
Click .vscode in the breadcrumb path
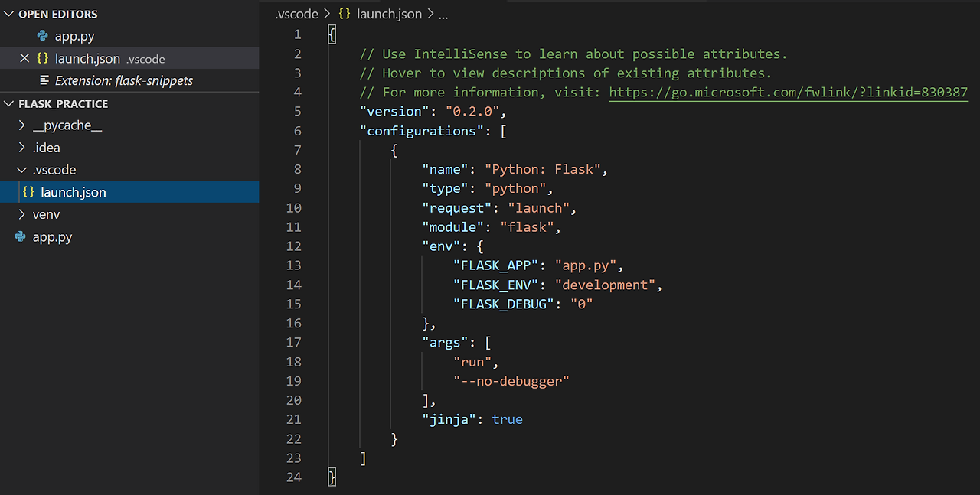pyautogui.click(x=296, y=14)
